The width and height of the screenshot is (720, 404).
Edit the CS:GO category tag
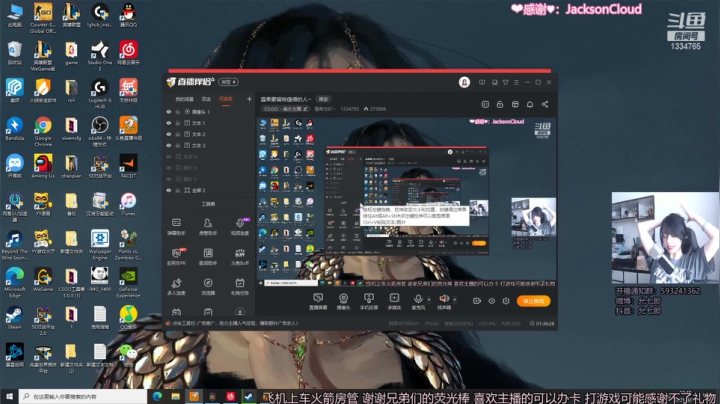pyautogui.click(x=285, y=109)
